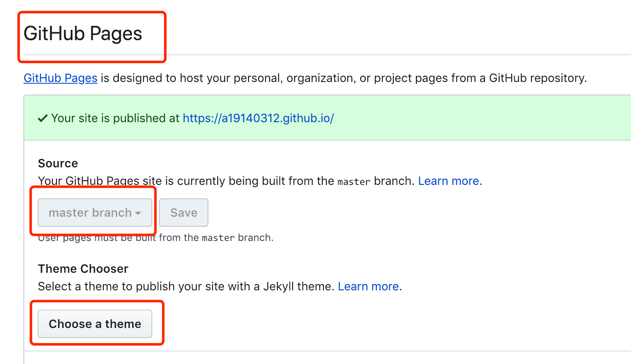Open the GitHub Pages link in the description
This screenshot has width=631, height=364.
tap(60, 78)
